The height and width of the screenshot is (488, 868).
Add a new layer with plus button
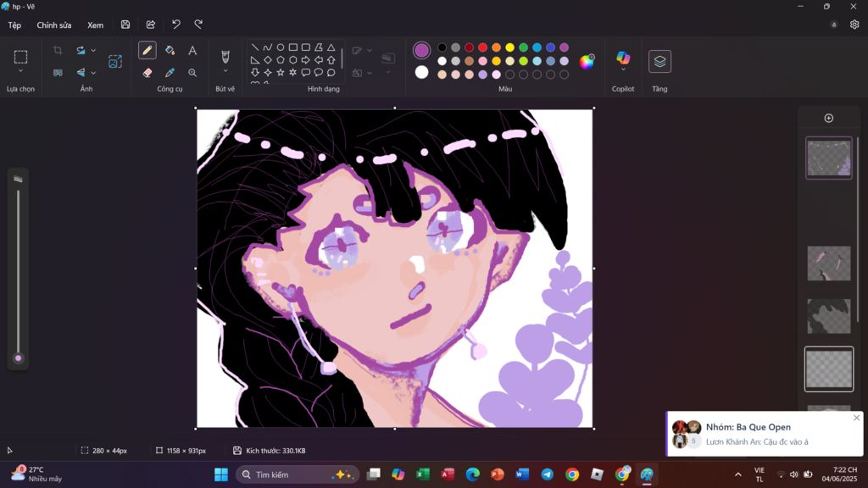828,119
